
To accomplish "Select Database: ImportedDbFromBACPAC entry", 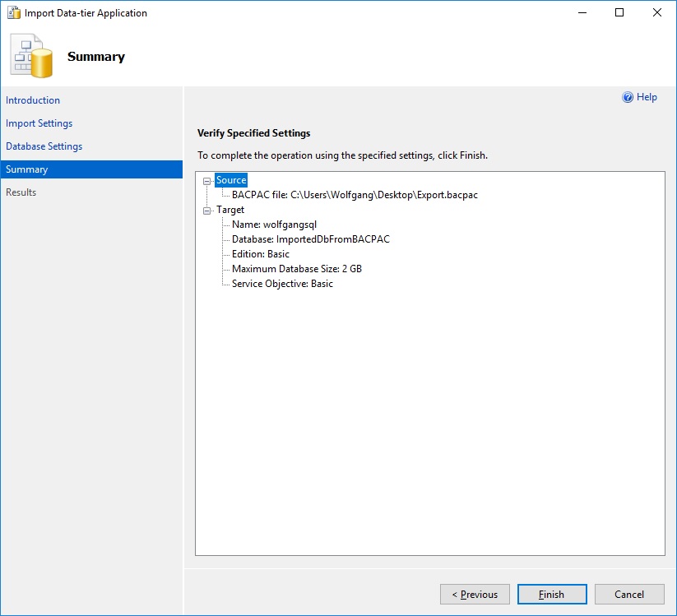I will point(310,239).
